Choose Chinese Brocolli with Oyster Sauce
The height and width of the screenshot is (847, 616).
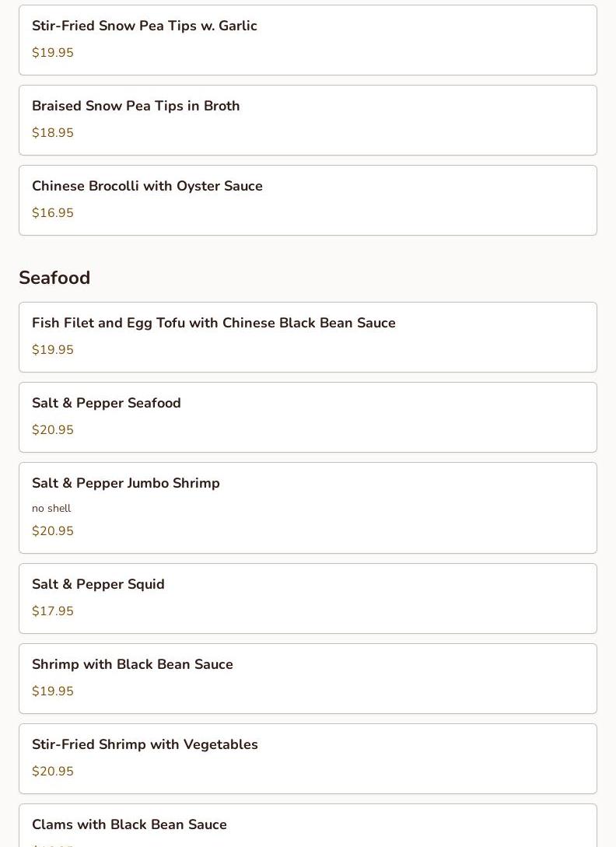pyautogui.click(x=147, y=186)
